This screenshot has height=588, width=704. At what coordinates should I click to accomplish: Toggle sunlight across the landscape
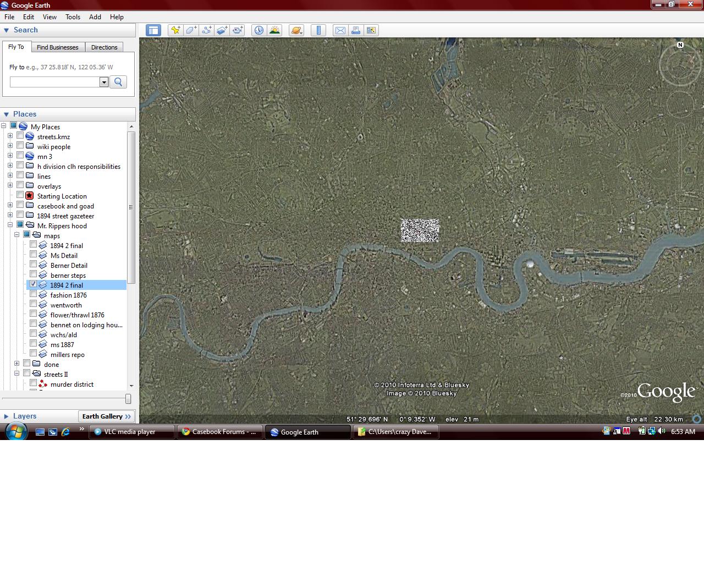(x=274, y=30)
